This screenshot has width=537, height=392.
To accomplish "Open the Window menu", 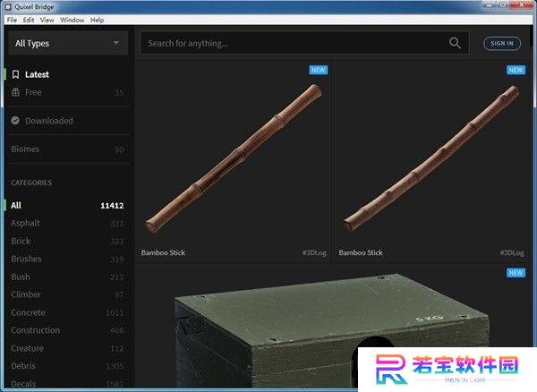I will pos(72,20).
